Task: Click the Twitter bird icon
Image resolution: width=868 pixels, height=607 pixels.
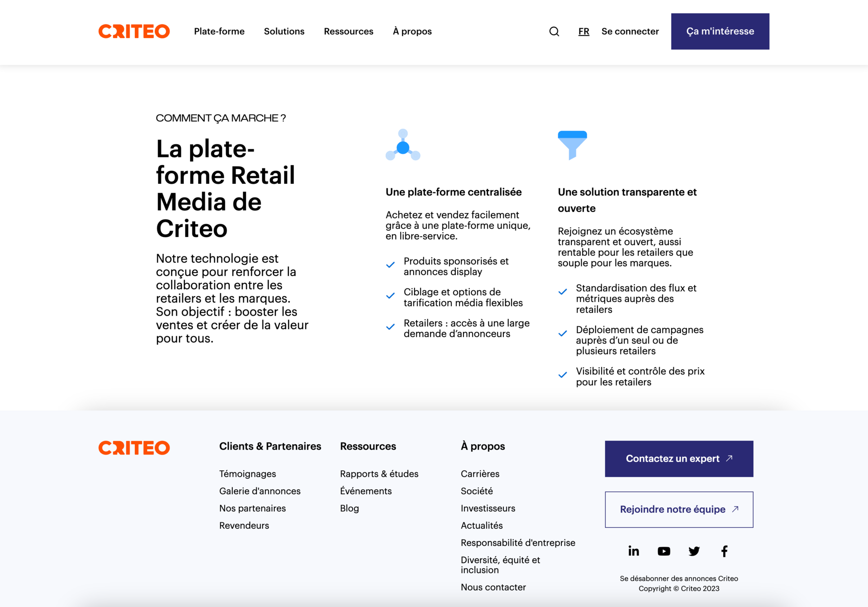Action: (x=694, y=551)
